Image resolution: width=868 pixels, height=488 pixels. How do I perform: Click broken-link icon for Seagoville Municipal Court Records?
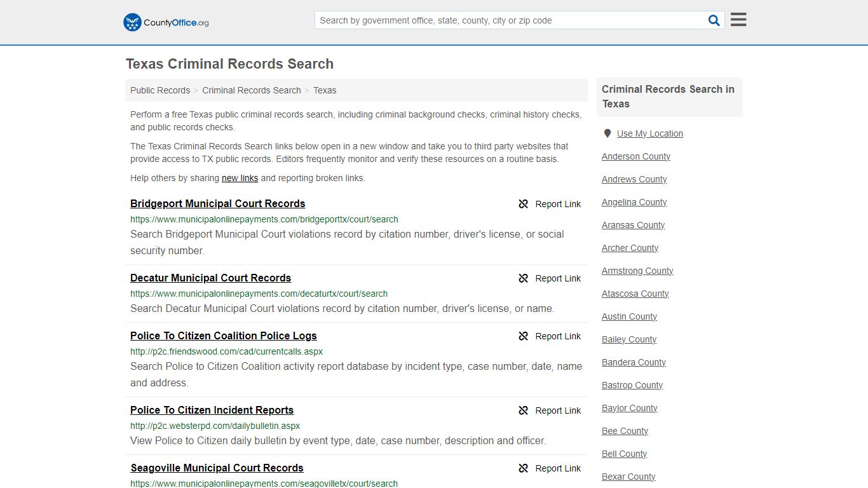(524, 468)
